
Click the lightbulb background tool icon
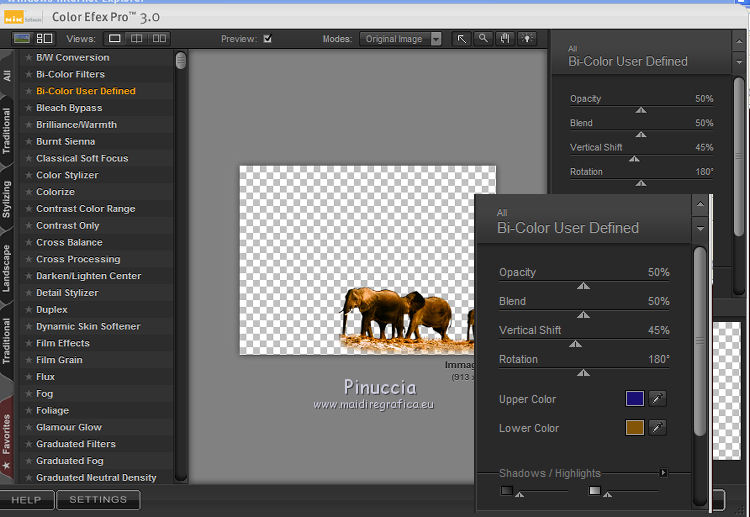[x=527, y=39]
